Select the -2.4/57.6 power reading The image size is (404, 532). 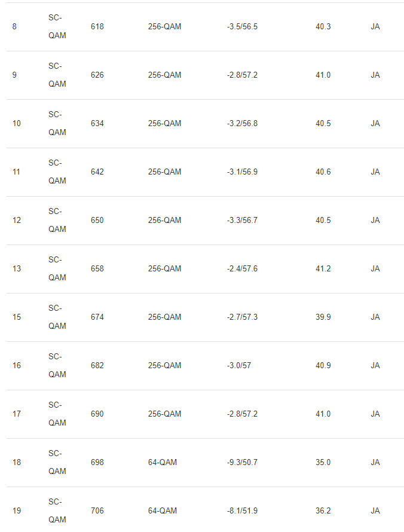[x=242, y=269]
